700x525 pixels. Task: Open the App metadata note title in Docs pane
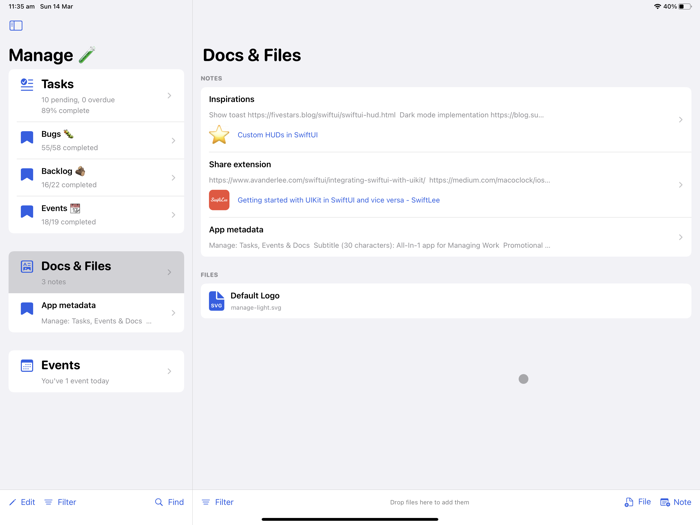coord(236,229)
